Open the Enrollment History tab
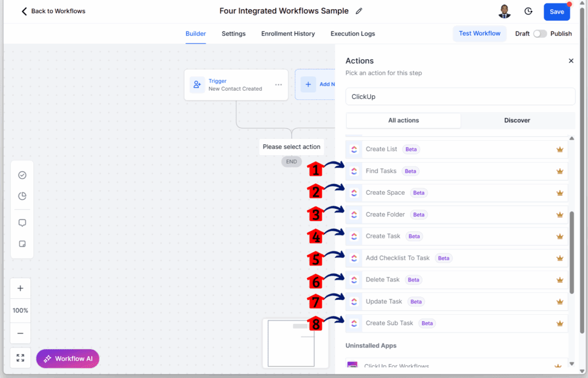 (x=288, y=34)
